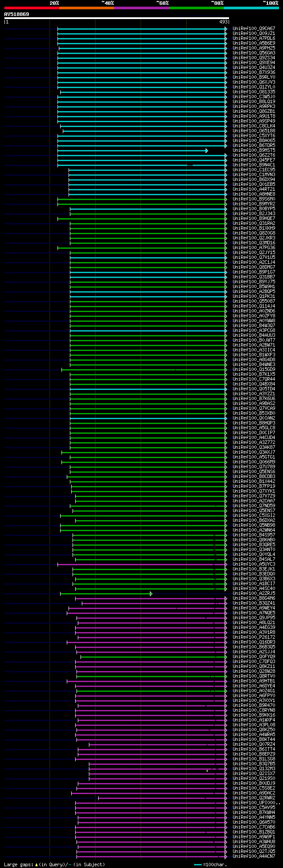Select the UniRef100_C8RYN8 label
This screenshot has width=283, height=868.
(254, 710)
